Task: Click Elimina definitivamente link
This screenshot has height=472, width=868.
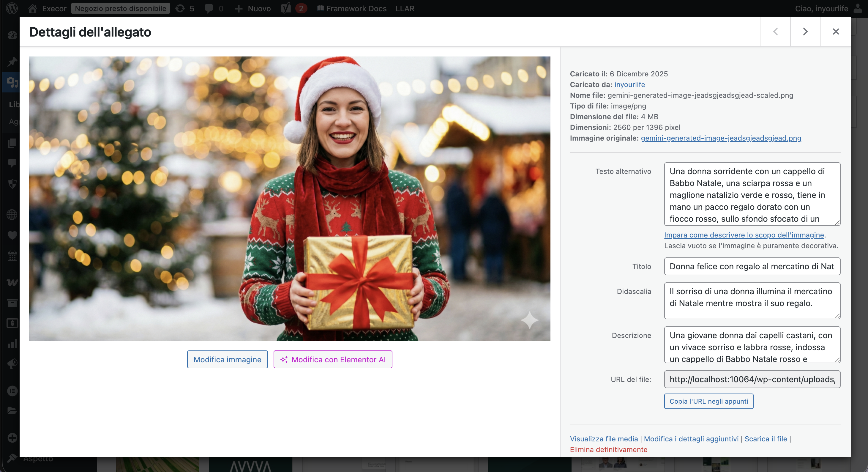Action: point(608,449)
